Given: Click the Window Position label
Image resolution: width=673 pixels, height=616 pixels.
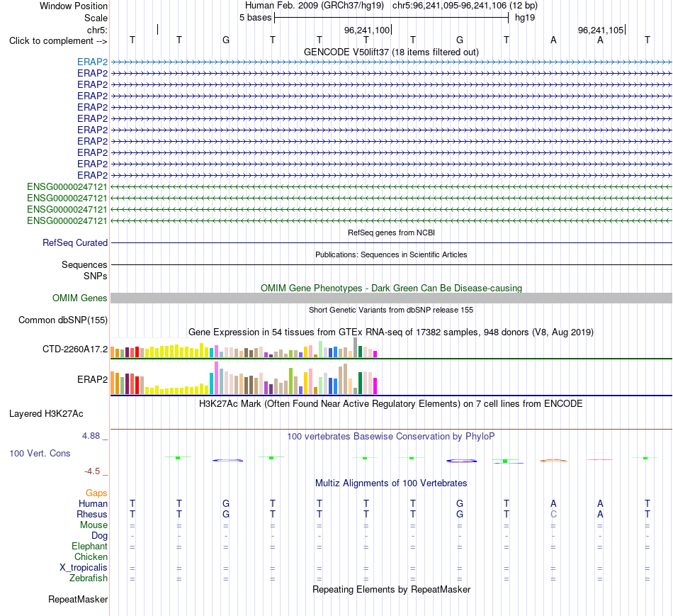Looking at the screenshot, I should pos(74,6).
